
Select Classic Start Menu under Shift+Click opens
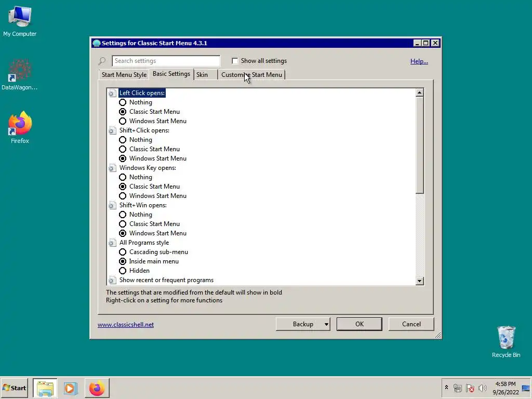[x=123, y=149]
